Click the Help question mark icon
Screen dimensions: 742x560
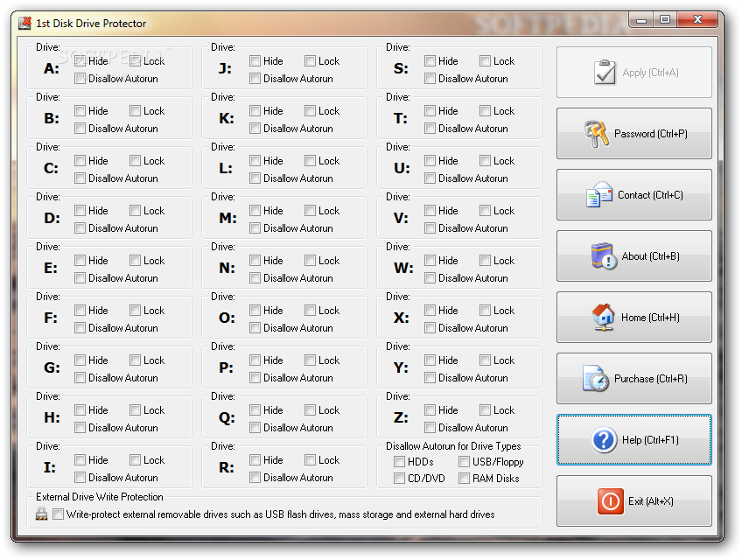pos(604,440)
